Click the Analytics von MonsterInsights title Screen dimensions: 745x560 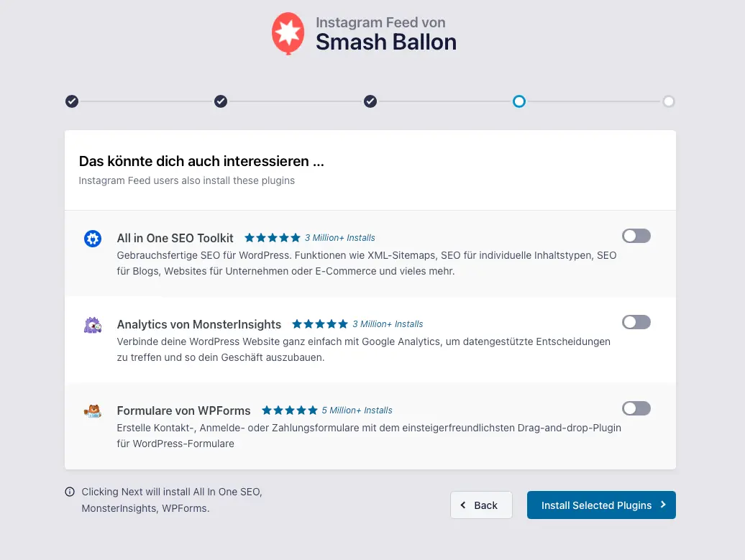[x=199, y=324]
